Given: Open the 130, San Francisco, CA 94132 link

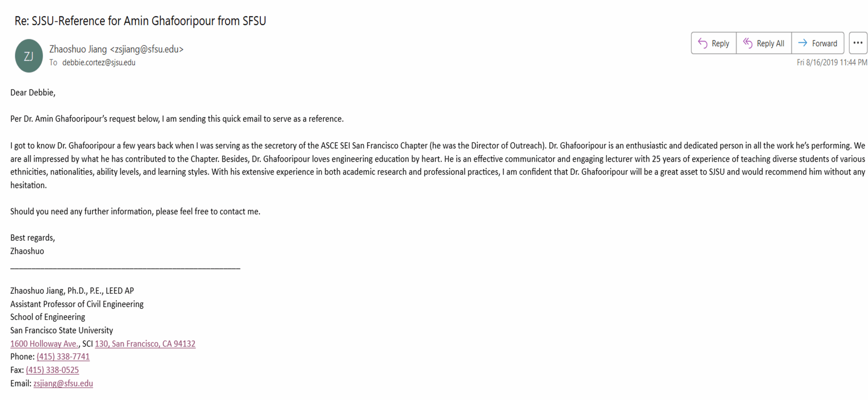Looking at the screenshot, I should [145, 344].
